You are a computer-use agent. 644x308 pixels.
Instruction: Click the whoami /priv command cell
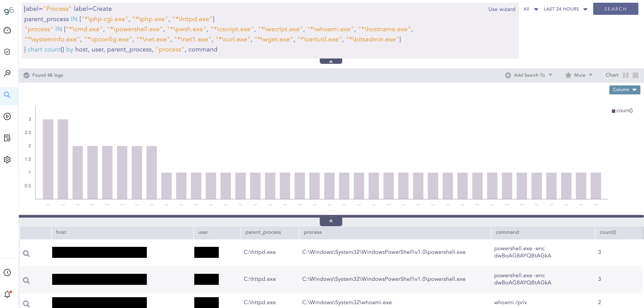510,303
